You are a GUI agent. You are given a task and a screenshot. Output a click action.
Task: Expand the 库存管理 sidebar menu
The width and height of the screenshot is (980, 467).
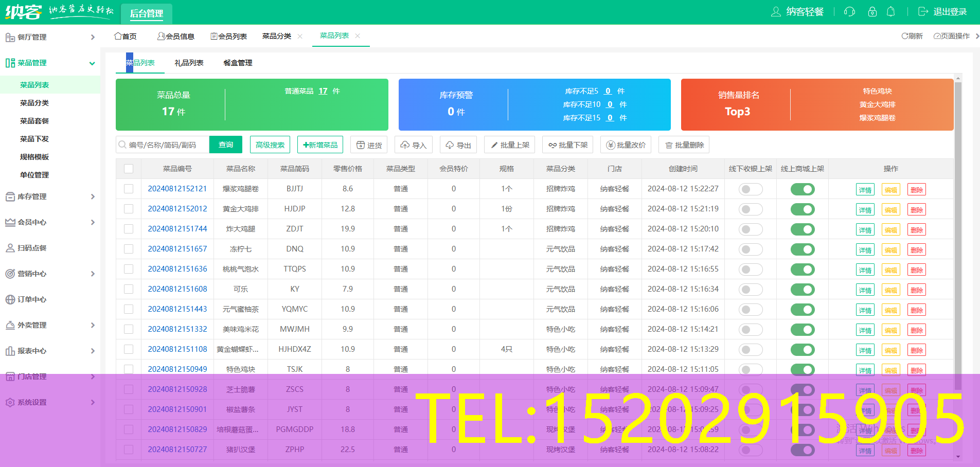[x=49, y=196]
